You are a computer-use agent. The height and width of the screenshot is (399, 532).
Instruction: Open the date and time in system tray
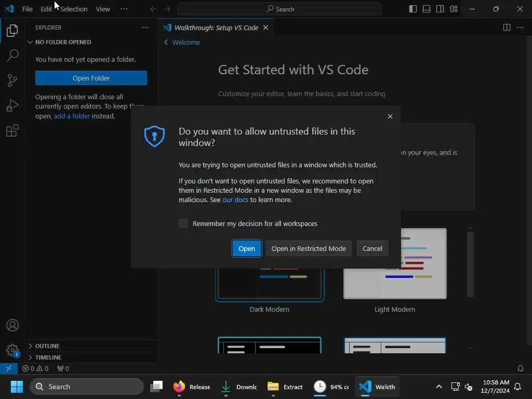495,387
